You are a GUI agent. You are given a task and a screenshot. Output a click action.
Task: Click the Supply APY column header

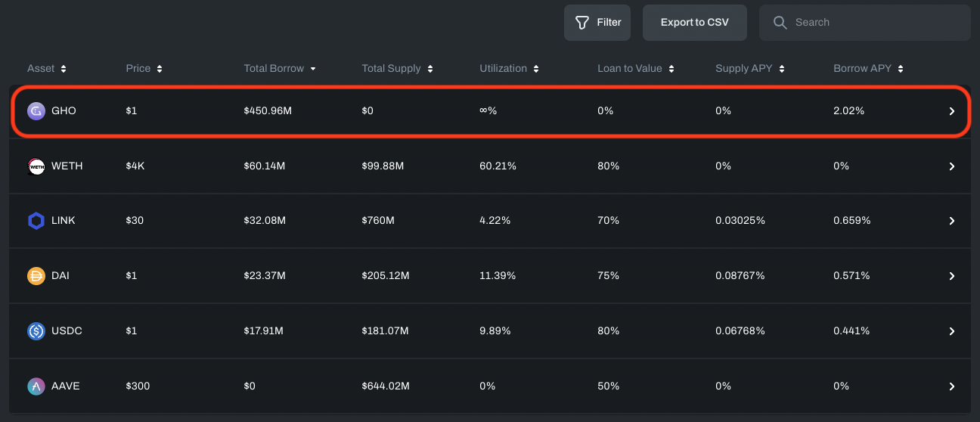744,69
